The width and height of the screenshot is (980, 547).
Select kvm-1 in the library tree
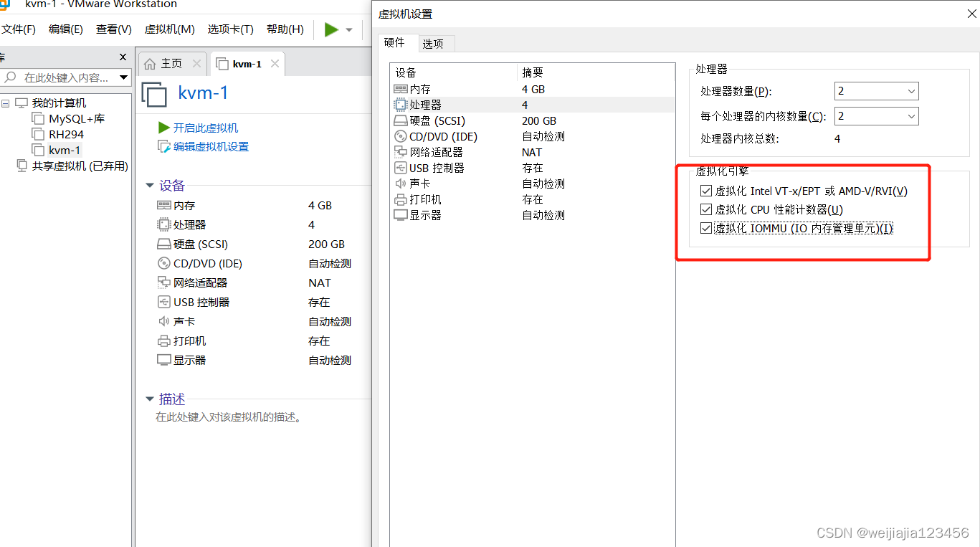click(x=65, y=151)
